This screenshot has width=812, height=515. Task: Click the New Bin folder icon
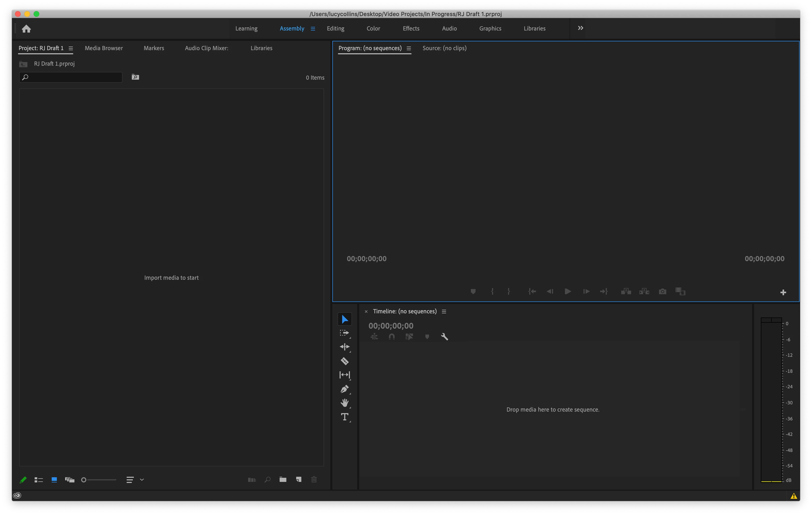pyautogui.click(x=283, y=479)
